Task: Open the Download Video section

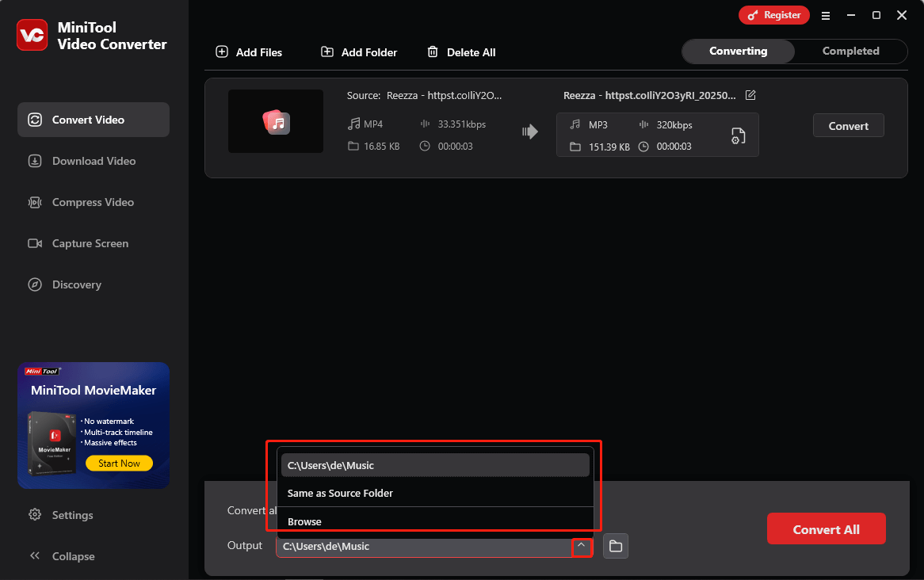Action: 93,161
